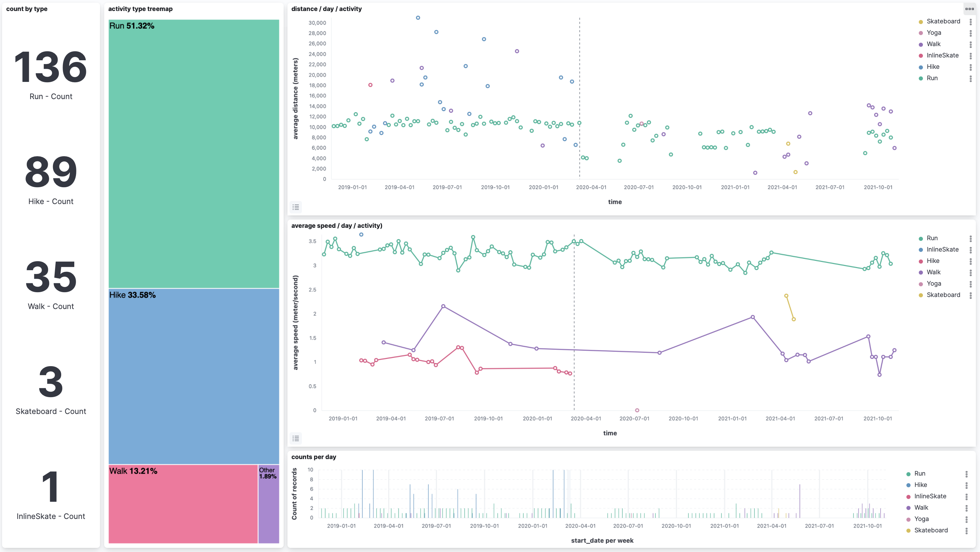Click the 'counts per day' panel title
Image resolution: width=980 pixels, height=552 pixels.
click(x=314, y=457)
